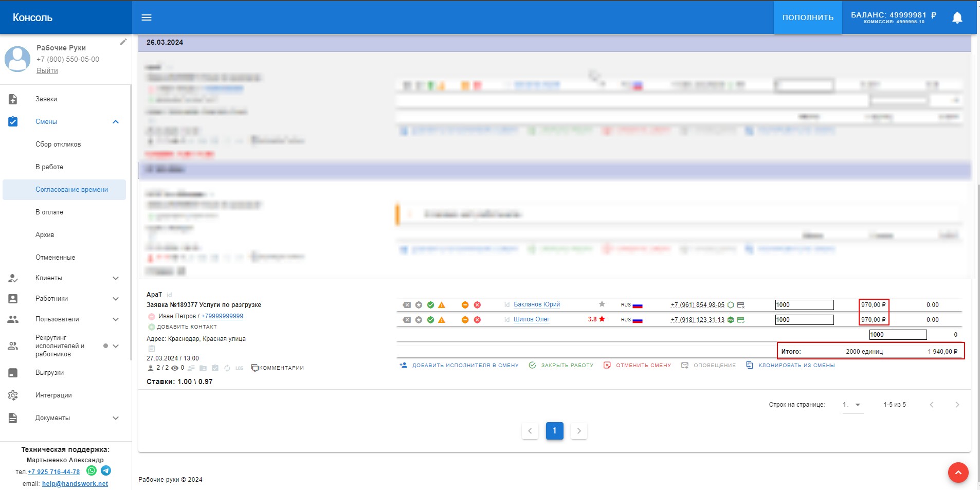Click ОПОВЕЩЕНИЕ button
Image resolution: width=980 pixels, height=490 pixels.
tap(709, 365)
